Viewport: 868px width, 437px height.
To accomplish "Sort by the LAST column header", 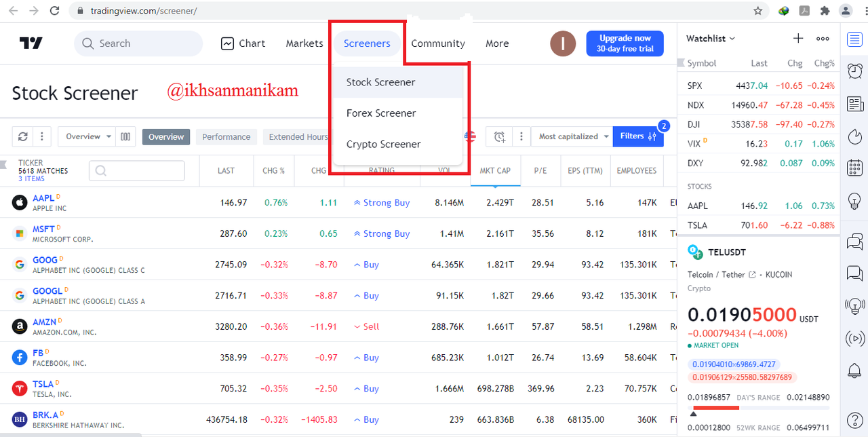I will (x=226, y=171).
